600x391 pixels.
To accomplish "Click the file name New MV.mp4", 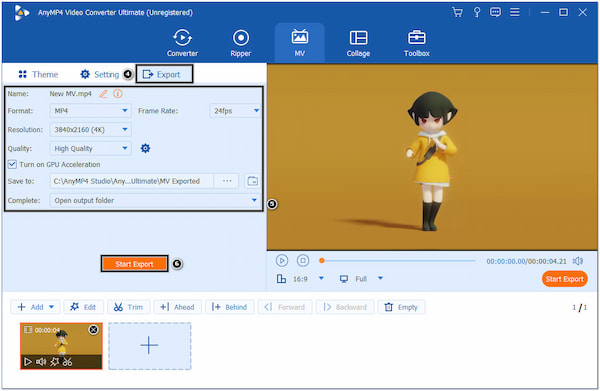I will [70, 94].
